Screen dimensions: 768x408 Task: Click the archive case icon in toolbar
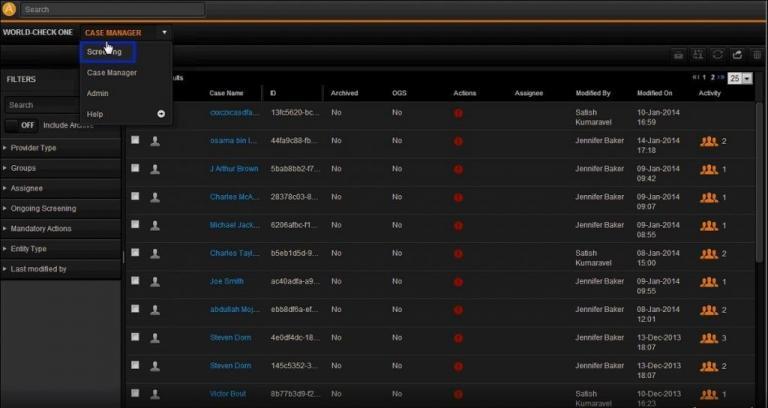click(678, 55)
